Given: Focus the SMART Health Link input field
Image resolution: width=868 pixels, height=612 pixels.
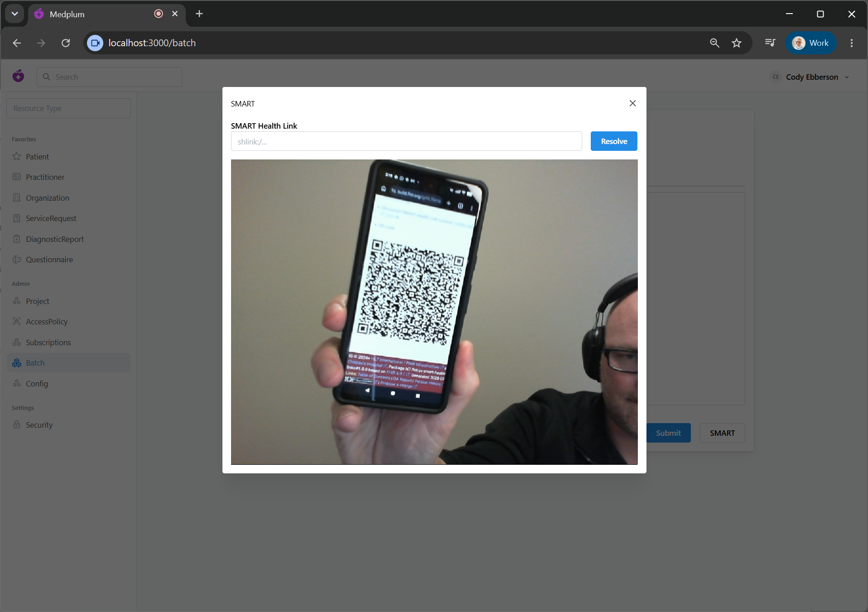Looking at the screenshot, I should [406, 141].
